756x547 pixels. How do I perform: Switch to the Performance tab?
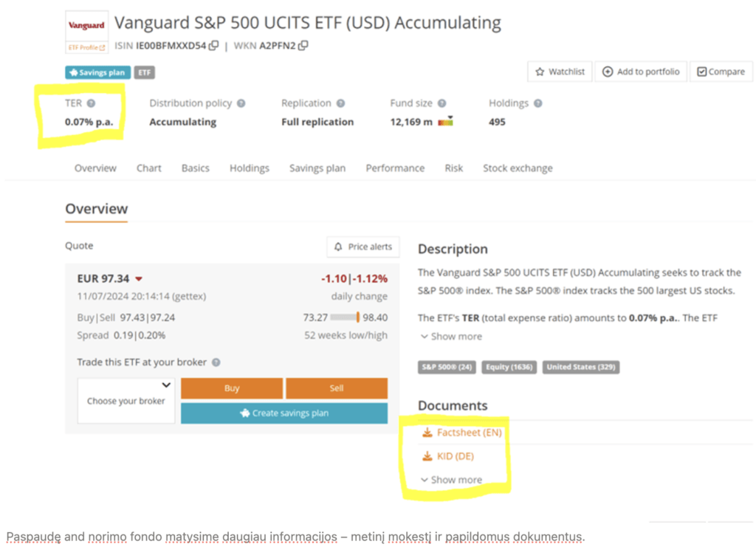(395, 168)
